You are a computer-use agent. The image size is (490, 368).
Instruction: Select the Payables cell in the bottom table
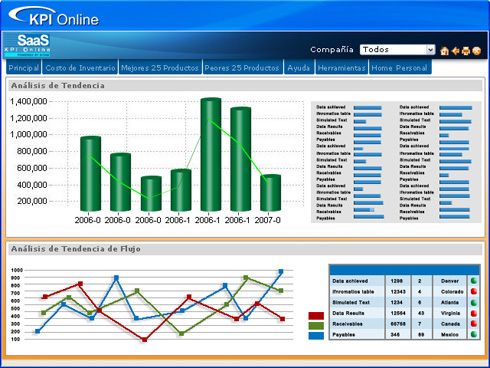(343, 334)
